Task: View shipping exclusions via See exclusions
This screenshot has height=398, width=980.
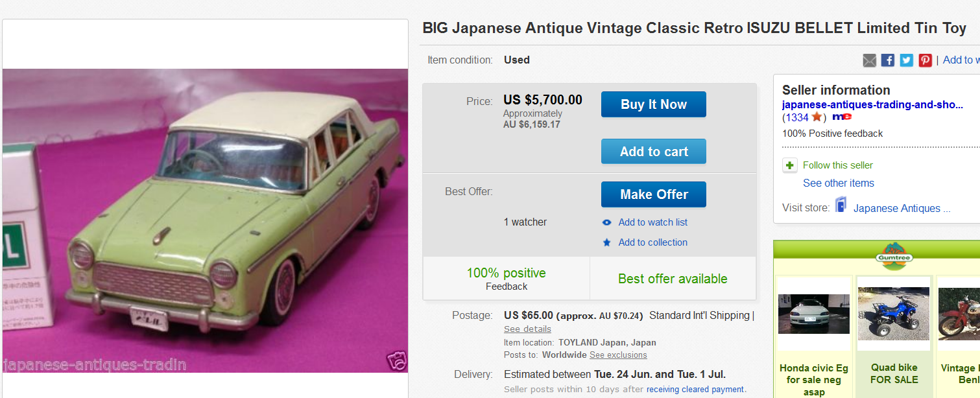Action: tap(617, 355)
